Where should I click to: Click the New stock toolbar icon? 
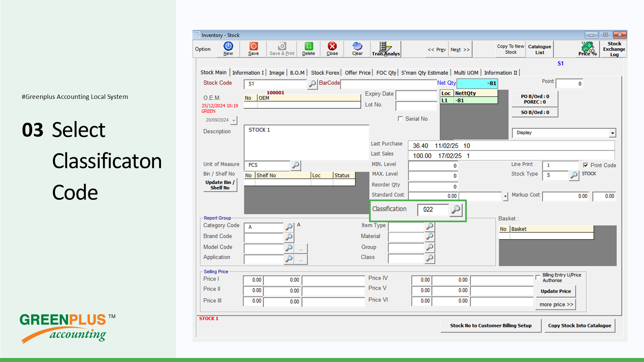228,49
